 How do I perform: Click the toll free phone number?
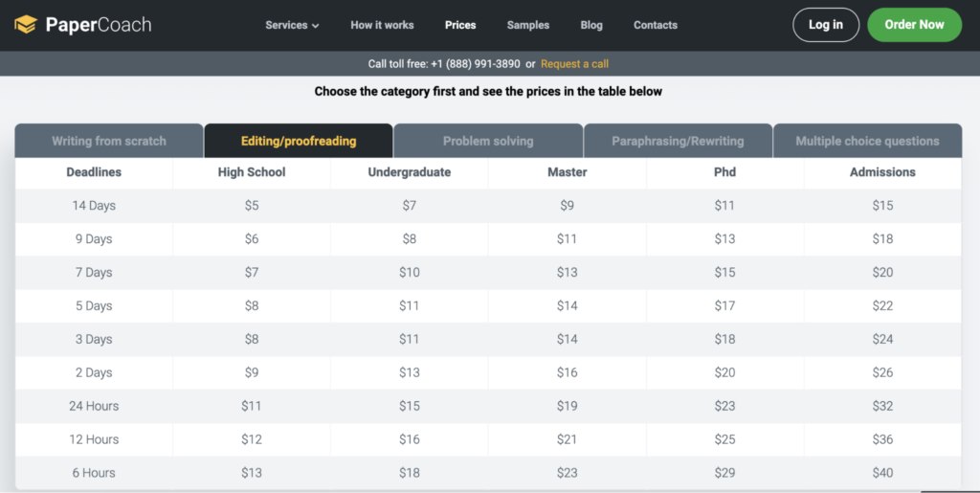[475, 64]
